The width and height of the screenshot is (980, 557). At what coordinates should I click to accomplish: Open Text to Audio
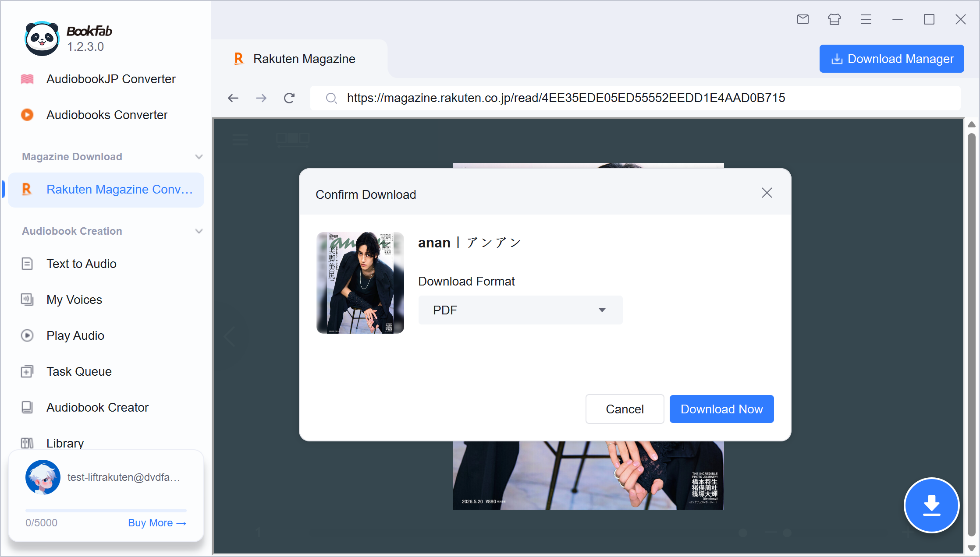(x=106, y=264)
